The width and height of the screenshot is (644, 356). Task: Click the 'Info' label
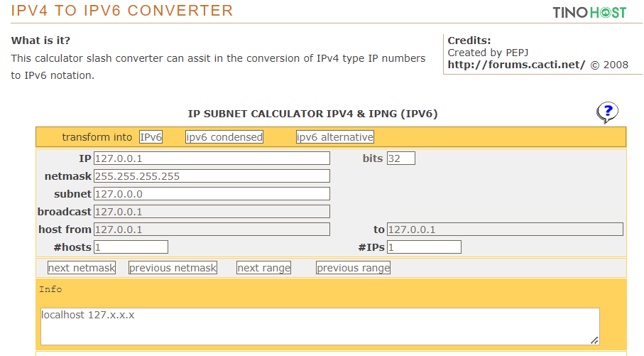(x=50, y=289)
